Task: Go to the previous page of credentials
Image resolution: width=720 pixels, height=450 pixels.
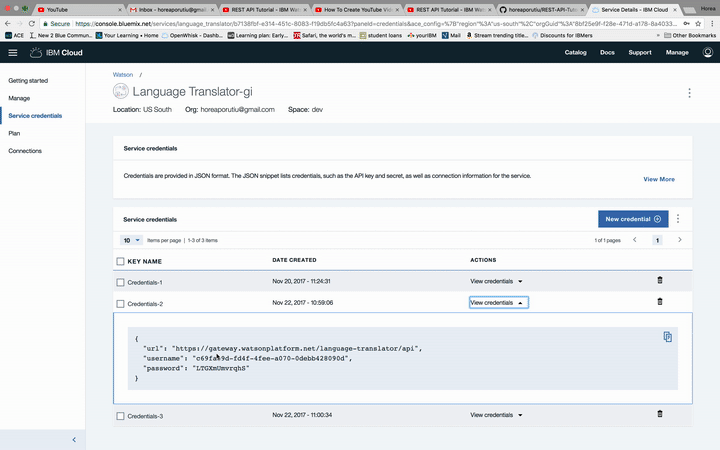Action: click(x=635, y=240)
